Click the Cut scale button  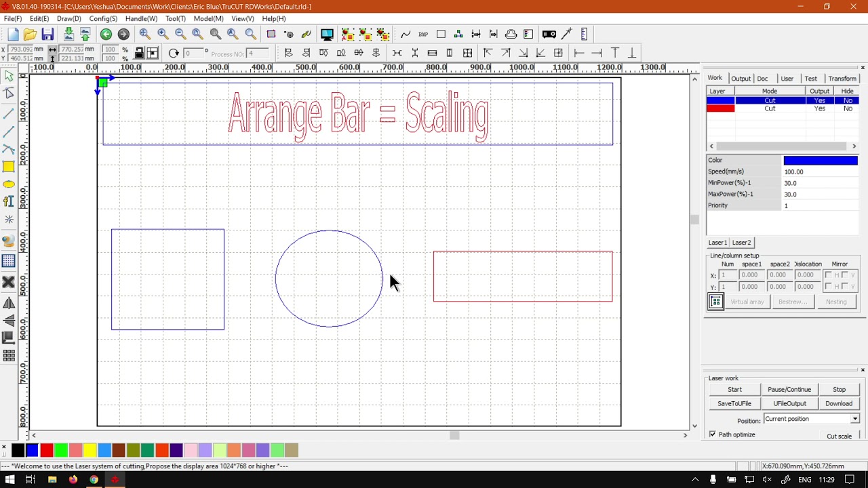(839, 436)
